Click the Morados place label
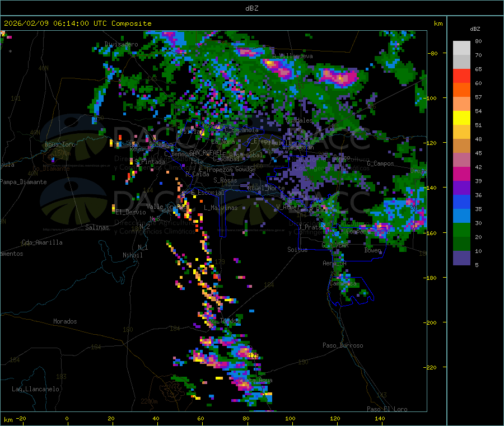 pos(65,321)
